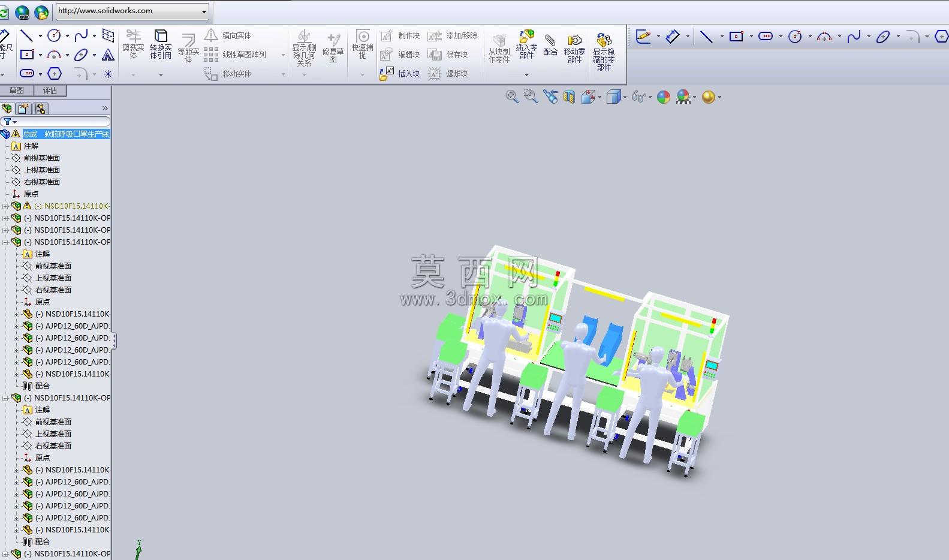This screenshot has width=949, height=560.
Task: Toggle the hide/show items glasses icon
Action: click(x=640, y=97)
